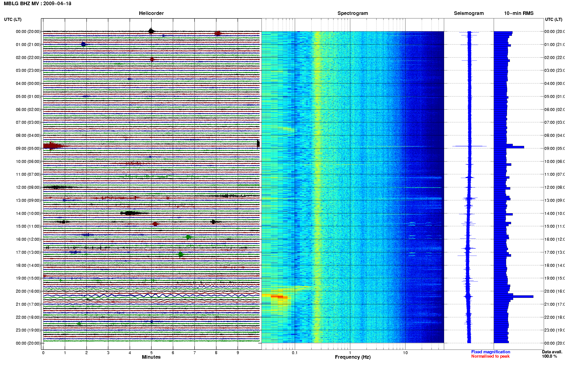Click the green event burst near 17:00, minute 6
This screenshot has height=368, width=588.
coord(180,255)
